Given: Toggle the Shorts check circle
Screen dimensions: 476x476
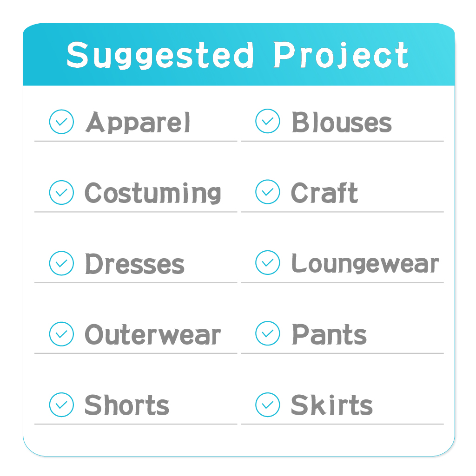Looking at the screenshot, I should 61,404.
